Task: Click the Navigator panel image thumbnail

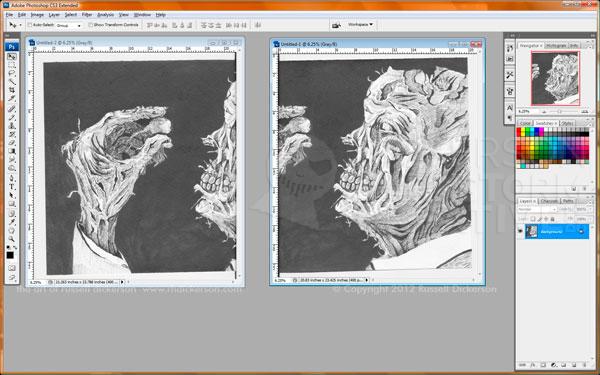Action: (x=555, y=78)
